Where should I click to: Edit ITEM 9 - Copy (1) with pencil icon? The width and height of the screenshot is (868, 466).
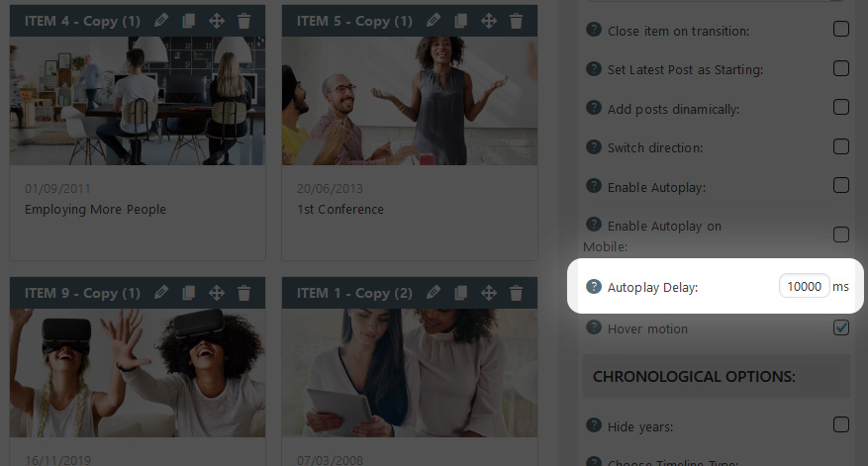(161, 293)
